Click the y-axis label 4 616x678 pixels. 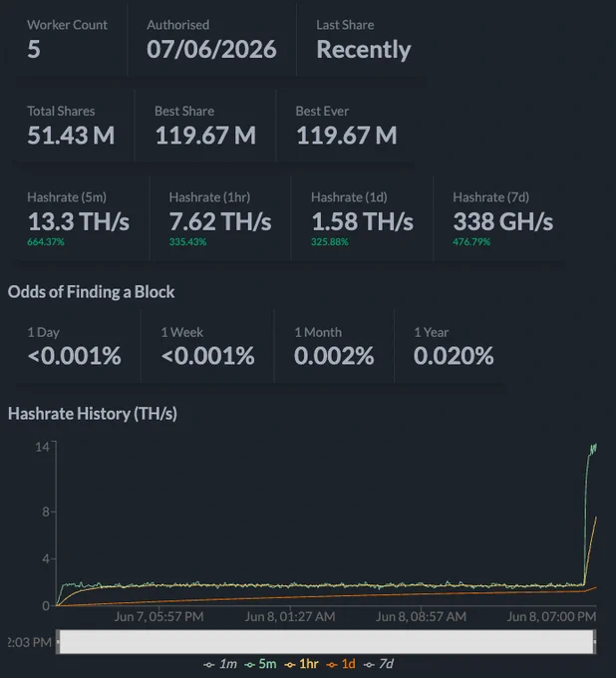click(46, 559)
